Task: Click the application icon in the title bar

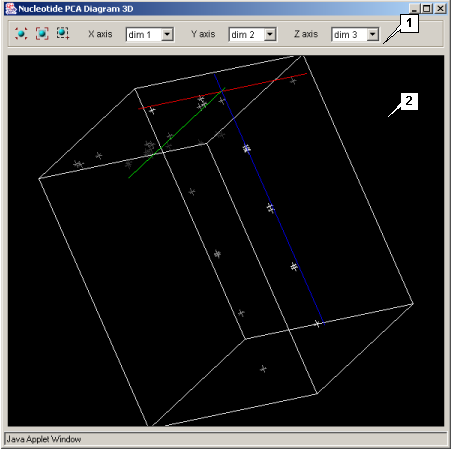Action: pyautogui.click(x=11, y=9)
